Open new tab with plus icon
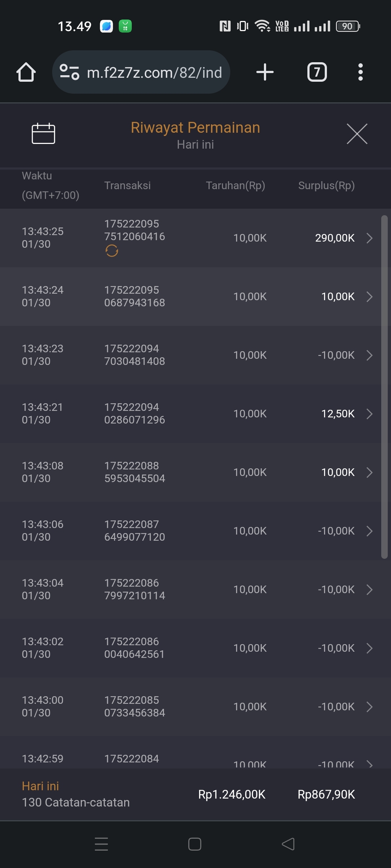Viewport: 391px width, 868px height. tap(265, 72)
